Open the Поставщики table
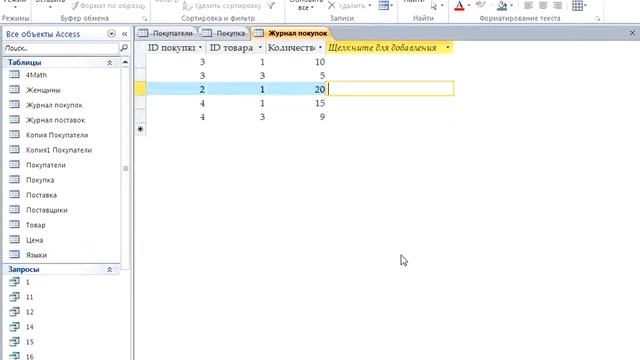The image size is (640, 360). pyautogui.click(x=47, y=210)
